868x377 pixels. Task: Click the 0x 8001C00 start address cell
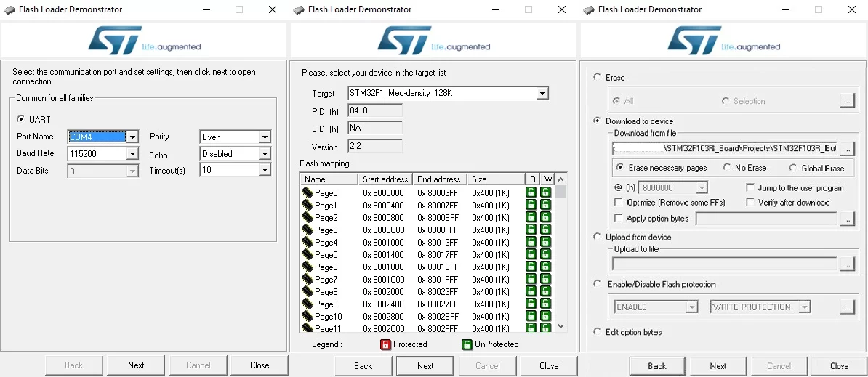click(384, 279)
